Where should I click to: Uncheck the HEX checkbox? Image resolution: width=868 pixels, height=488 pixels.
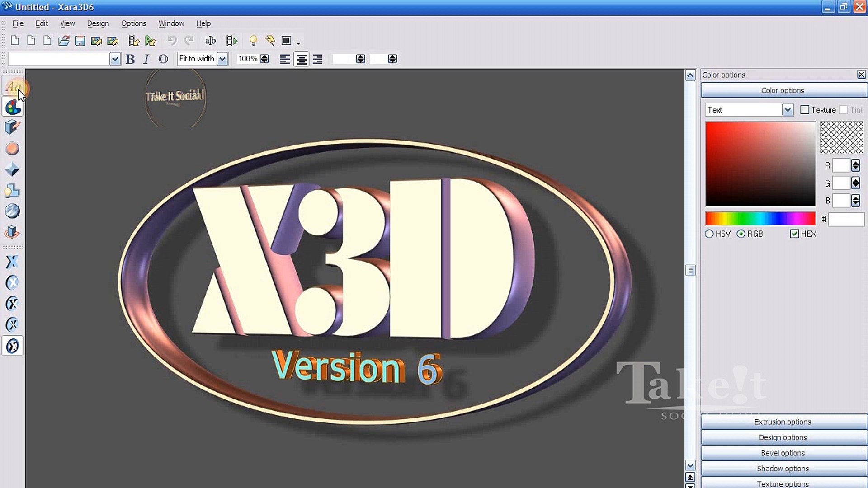pyautogui.click(x=794, y=234)
